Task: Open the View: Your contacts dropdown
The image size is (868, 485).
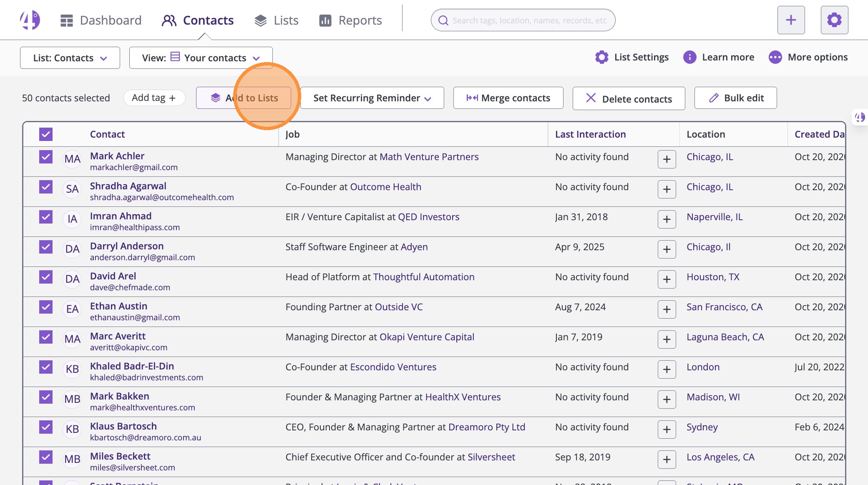Action: click(x=201, y=58)
